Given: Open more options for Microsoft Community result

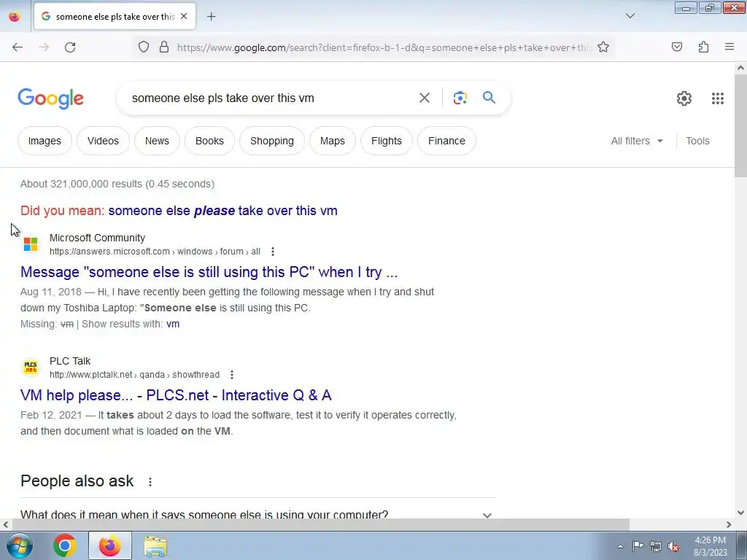Looking at the screenshot, I should tap(273, 252).
